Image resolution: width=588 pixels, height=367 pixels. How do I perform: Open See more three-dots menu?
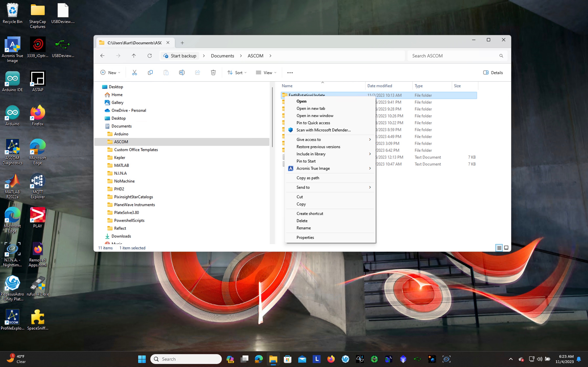290,73
